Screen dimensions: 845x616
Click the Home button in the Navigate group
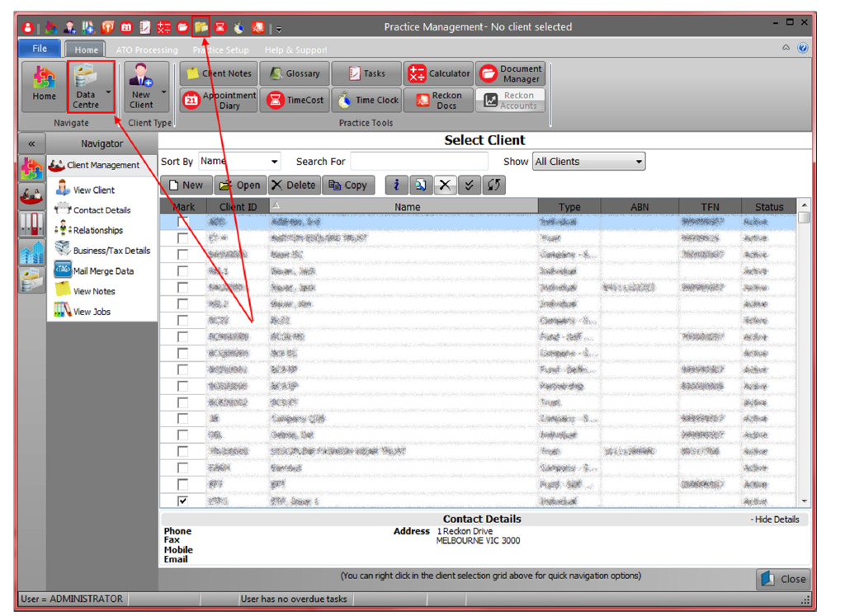point(45,85)
